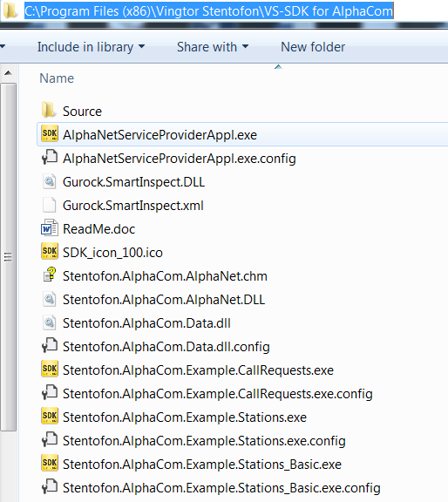Viewport: 448px width, 502px height.
Task: Click the vertical scrollbar thumb
Action: point(9,257)
